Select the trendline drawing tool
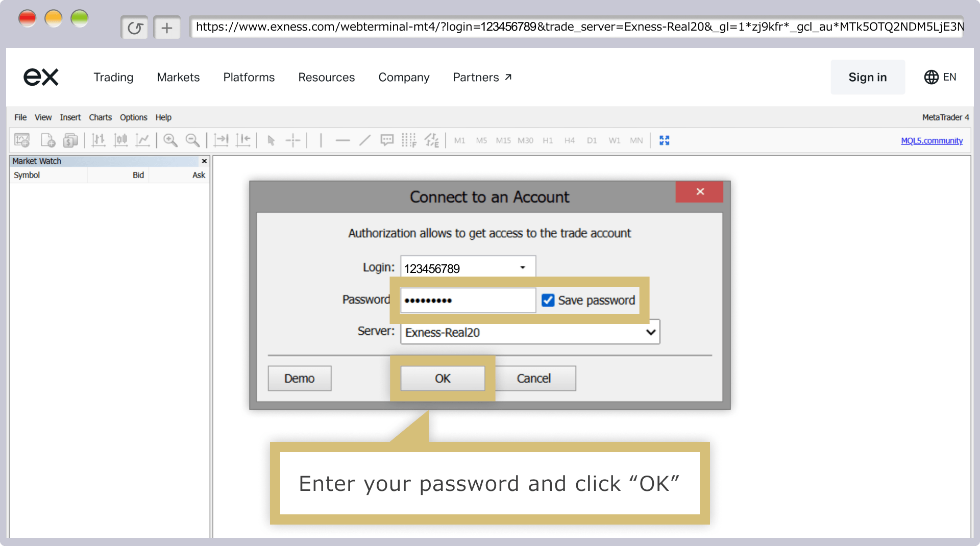980x546 pixels. (364, 140)
